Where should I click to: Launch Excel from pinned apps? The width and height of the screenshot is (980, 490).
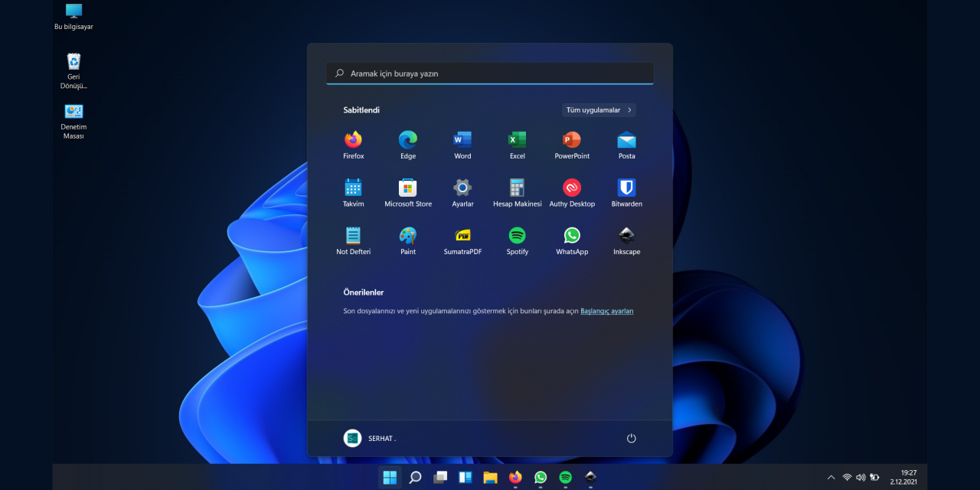click(x=518, y=145)
